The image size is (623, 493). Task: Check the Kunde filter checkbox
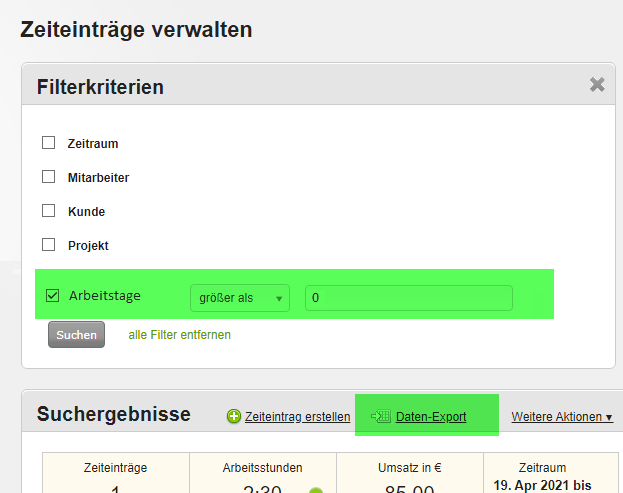coord(48,211)
